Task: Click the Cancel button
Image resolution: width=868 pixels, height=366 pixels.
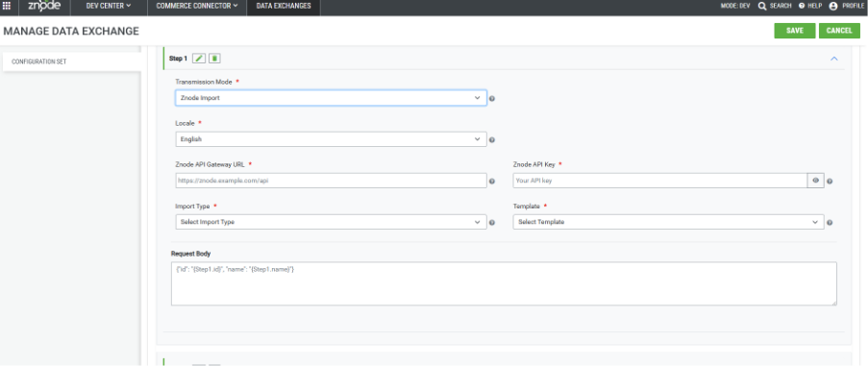Action: [x=839, y=31]
